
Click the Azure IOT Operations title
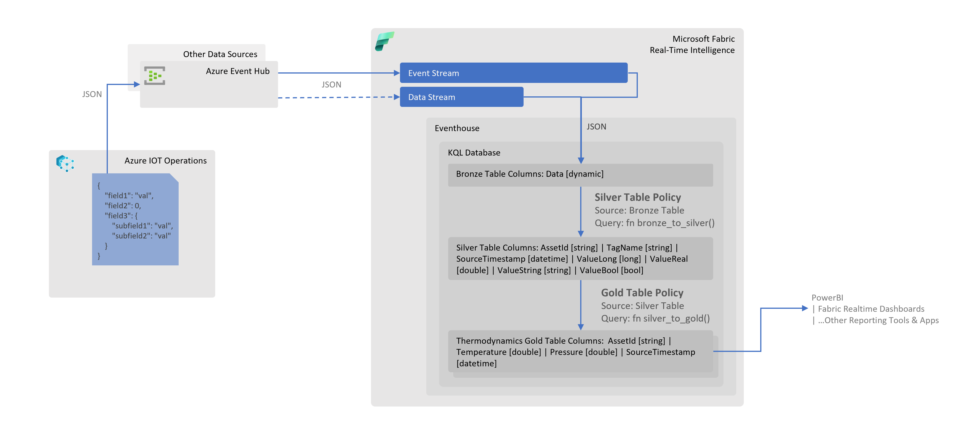[x=165, y=161]
